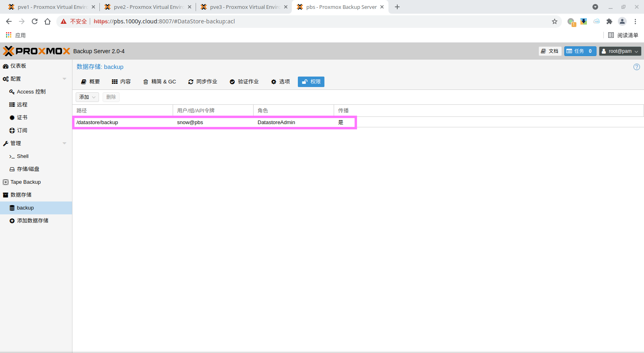Screen dimensions: 644x353
Task: Open Access 控制 in the sidebar
Action: (x=31, y=92)
